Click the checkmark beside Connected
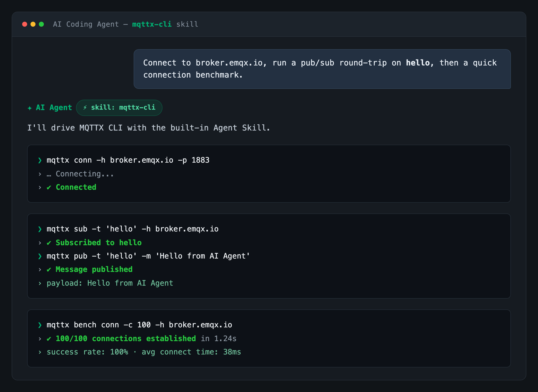538x392 pixels. [x=49, y=187]
